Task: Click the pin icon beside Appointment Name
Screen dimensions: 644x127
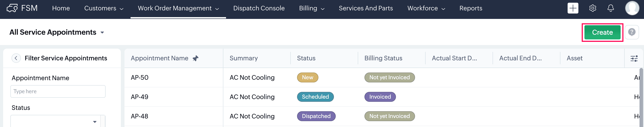Action: click(x=195, y=58)
